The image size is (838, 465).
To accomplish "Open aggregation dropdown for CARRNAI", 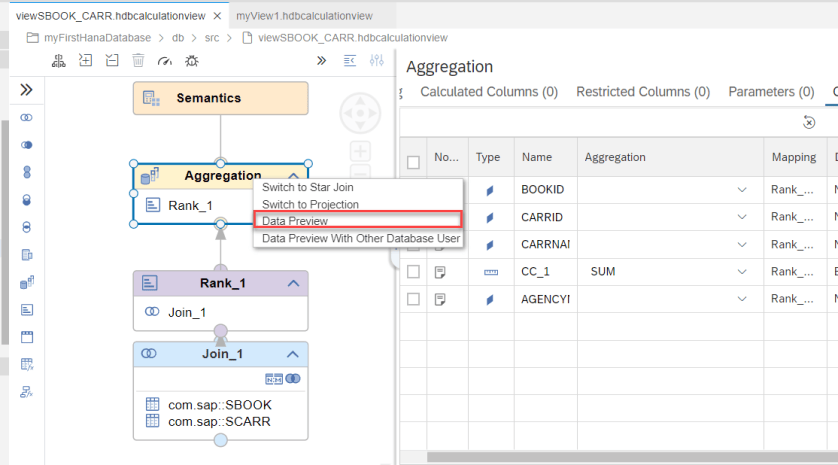I will 742,244.
